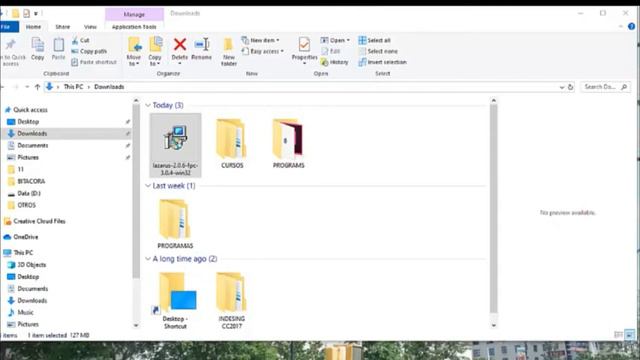Click the Edit button in Open group
The height and width of the screenshot is (360, 640).
[x=331, y=51]
